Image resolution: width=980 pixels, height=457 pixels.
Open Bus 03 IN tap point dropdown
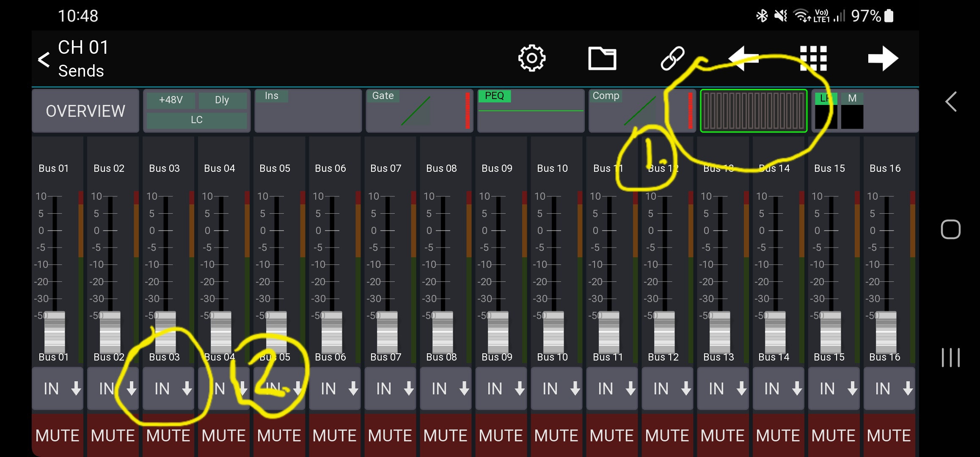tap(168, 388)
